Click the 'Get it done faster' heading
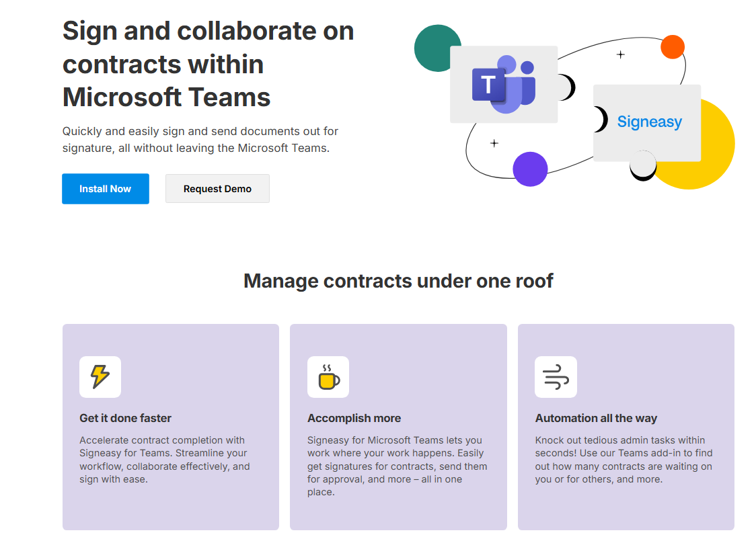The height and width of the screenshot is (543, 756). pyautogui.click(x=125, y=418)
